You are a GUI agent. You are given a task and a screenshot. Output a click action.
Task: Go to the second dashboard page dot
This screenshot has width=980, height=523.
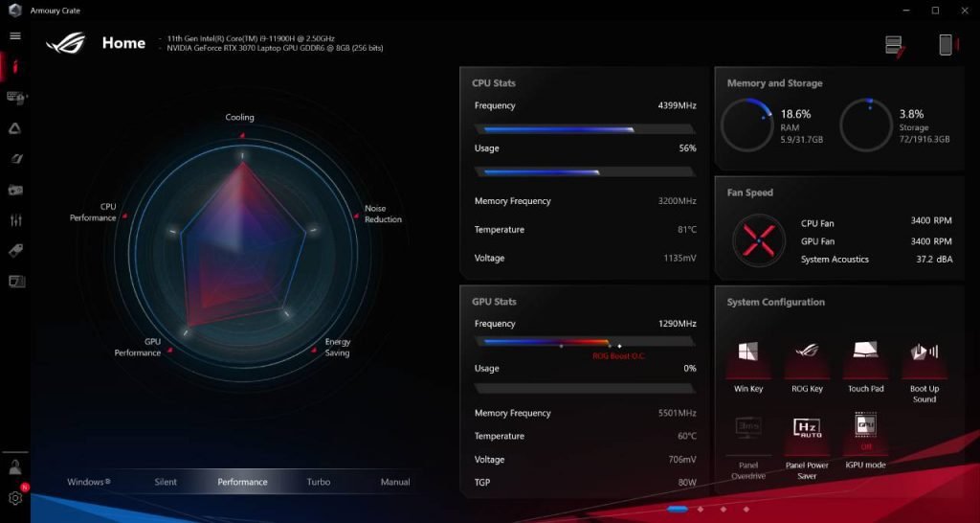coord(701,510)
